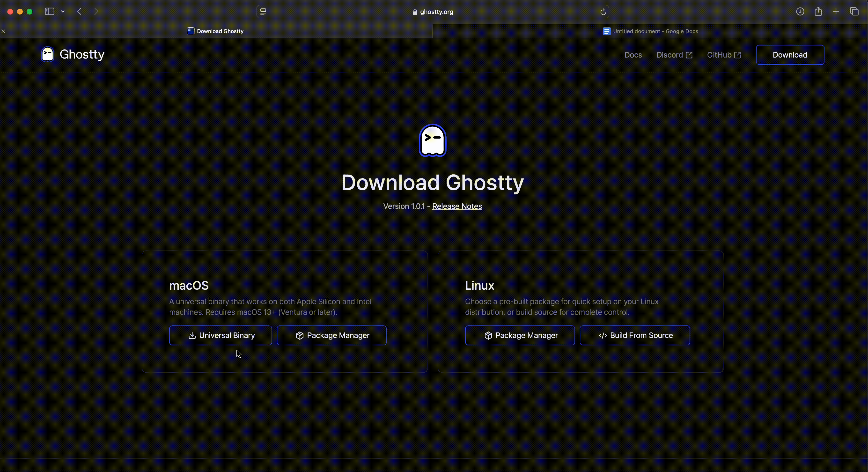Screen dimensions: 868x472
Task: Click the browser back navigation arrow
Action: tap(80, 11)
